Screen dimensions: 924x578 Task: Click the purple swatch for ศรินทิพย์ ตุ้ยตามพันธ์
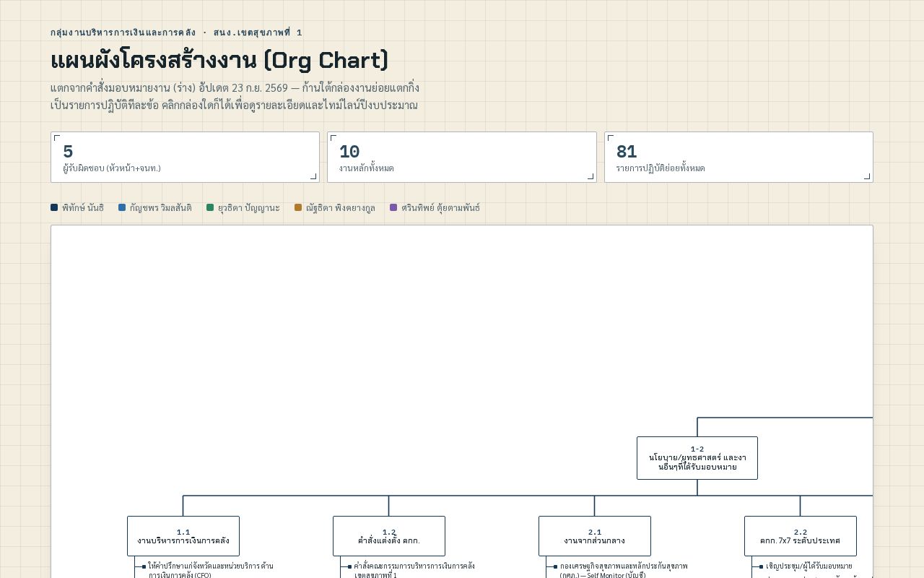[x=393, y=207]
